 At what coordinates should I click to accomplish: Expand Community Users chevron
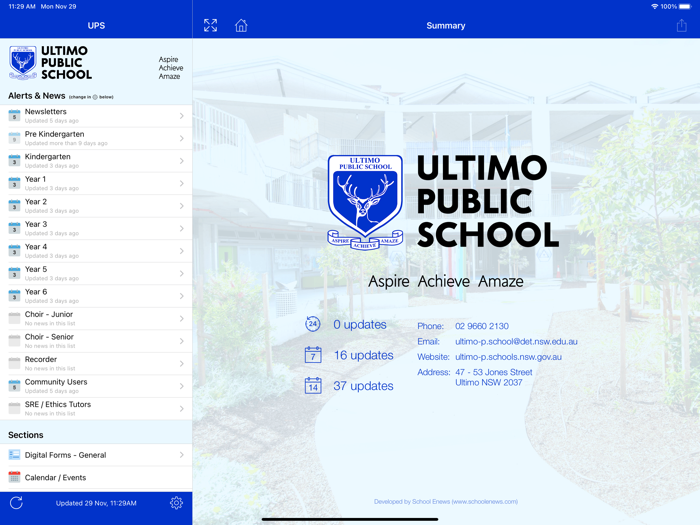182,386
